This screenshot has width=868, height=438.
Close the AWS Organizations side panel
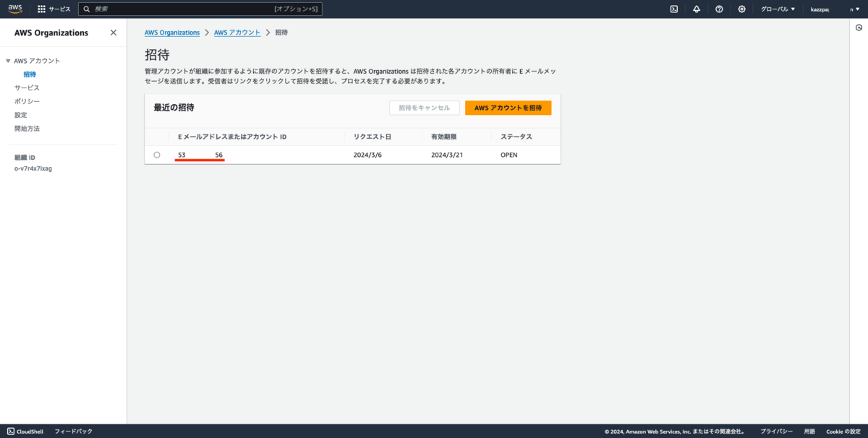click(x=113, y=33)
